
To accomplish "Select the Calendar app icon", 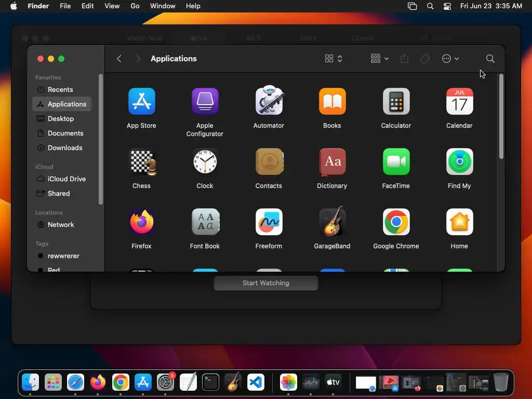I will tap(459, 101).
